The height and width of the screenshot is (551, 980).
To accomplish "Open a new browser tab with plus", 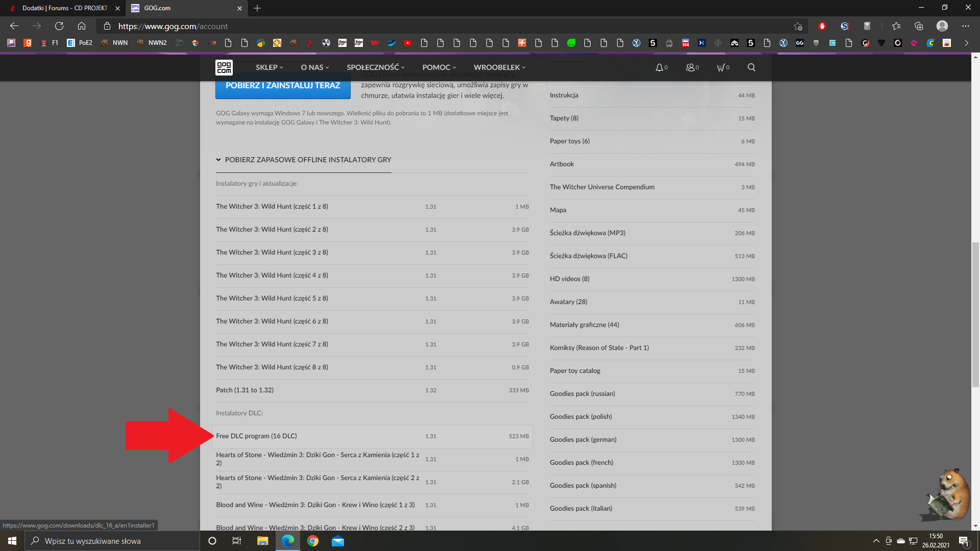I will click(x=257, y=8).
